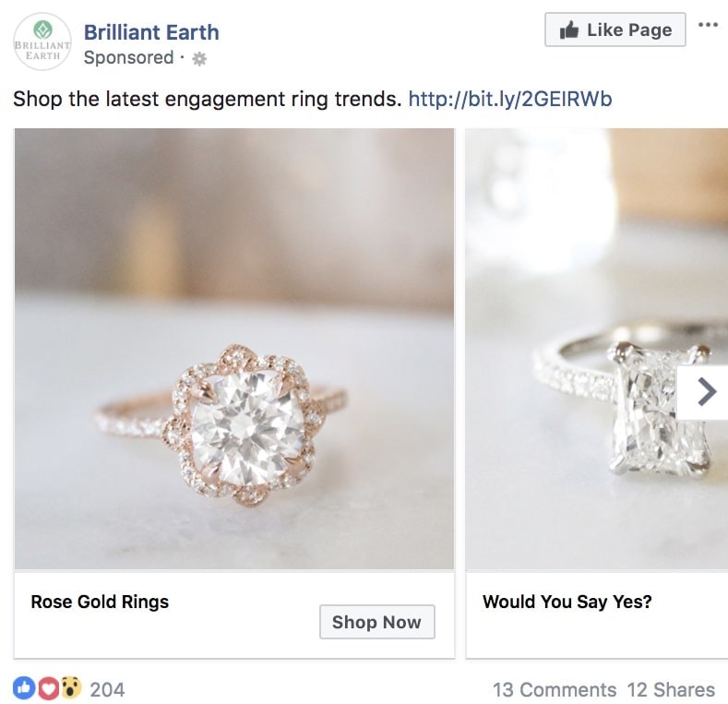Click the gear icon beside Sponsored

point(199,58)
